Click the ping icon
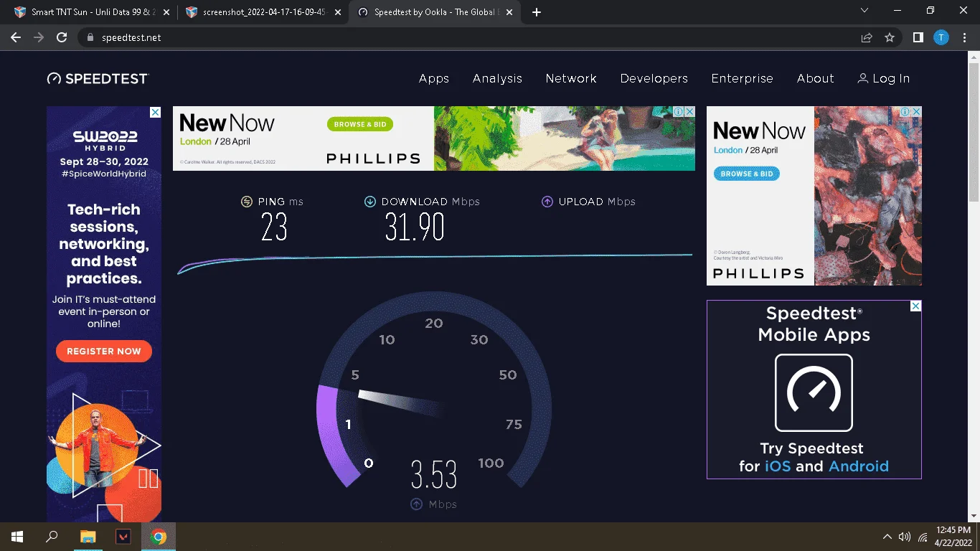 click(x=247, y=202)
